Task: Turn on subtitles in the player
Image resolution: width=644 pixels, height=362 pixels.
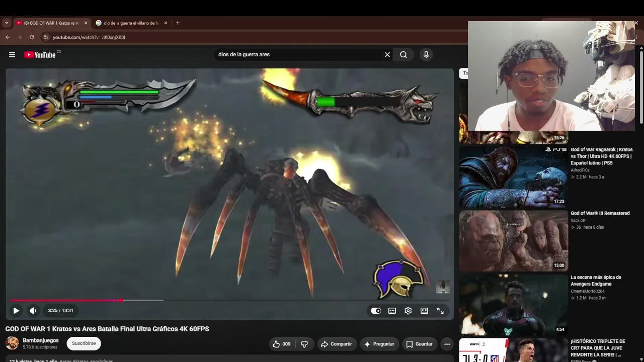Action: 392,311
